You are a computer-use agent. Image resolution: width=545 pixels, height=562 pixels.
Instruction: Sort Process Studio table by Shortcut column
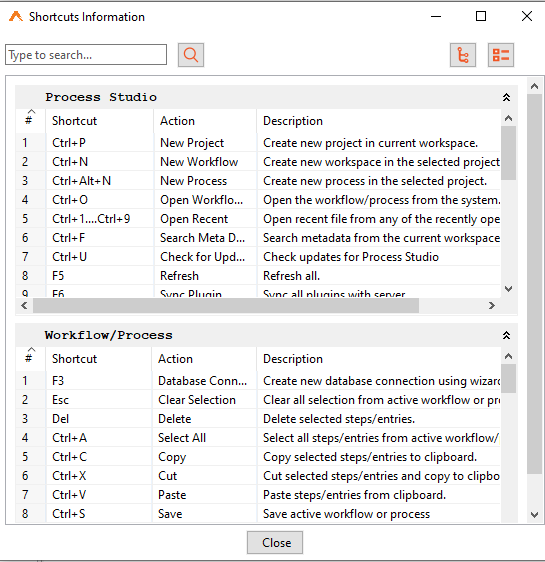pos(99,121)
